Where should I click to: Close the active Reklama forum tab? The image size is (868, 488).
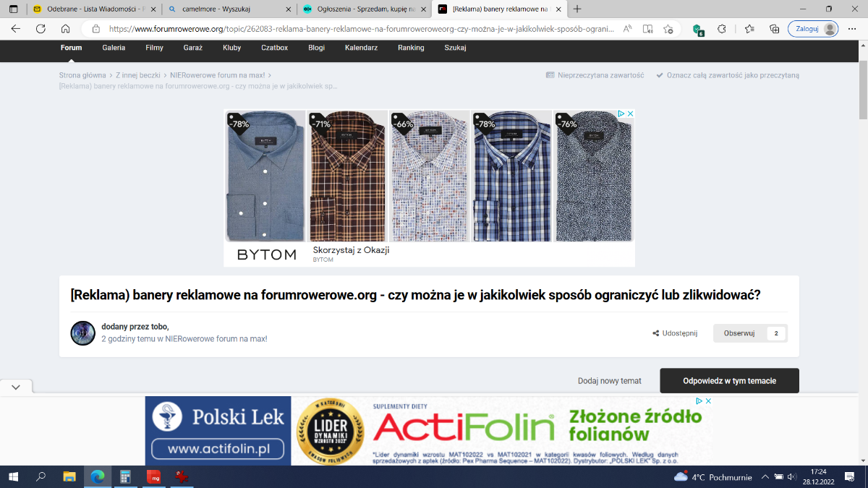558,9
